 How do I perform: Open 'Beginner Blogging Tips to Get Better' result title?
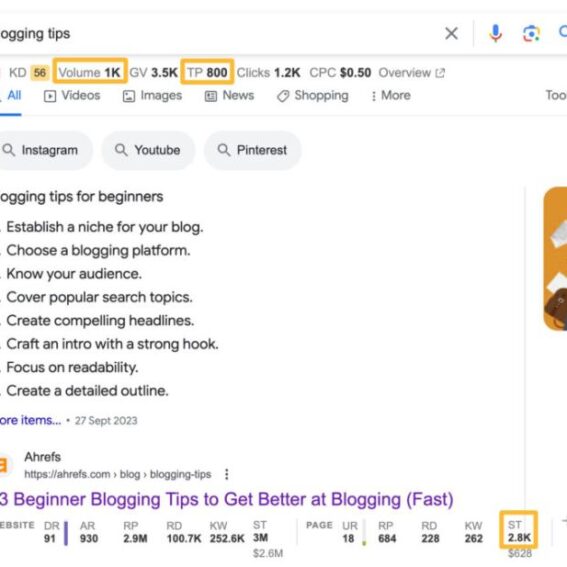(x=227, y=500)
